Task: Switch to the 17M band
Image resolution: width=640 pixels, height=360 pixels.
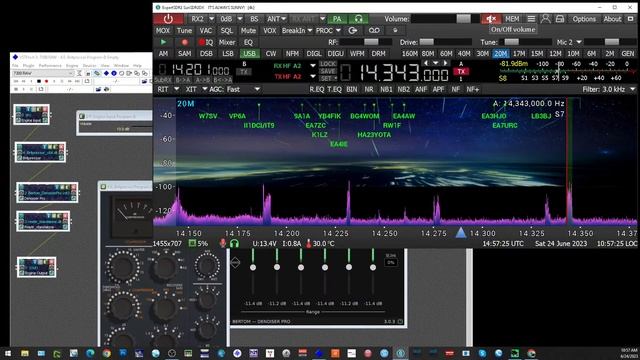Action: 519,53
